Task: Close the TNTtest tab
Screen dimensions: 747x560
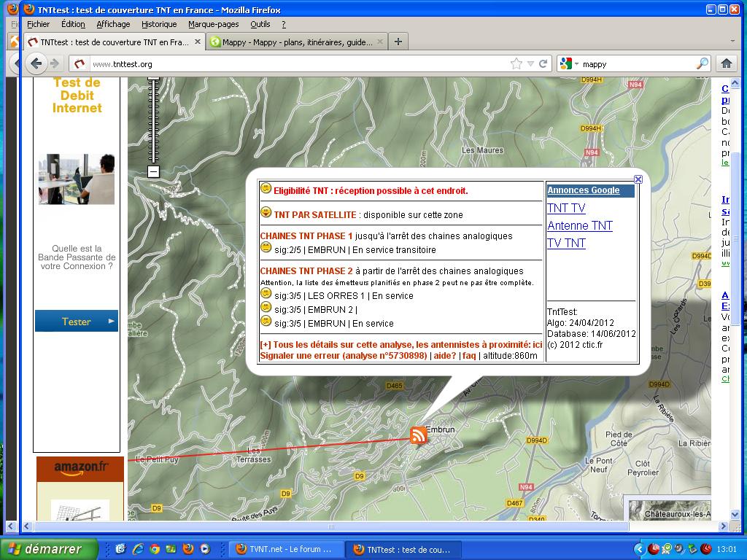Action: click(197, 42)
